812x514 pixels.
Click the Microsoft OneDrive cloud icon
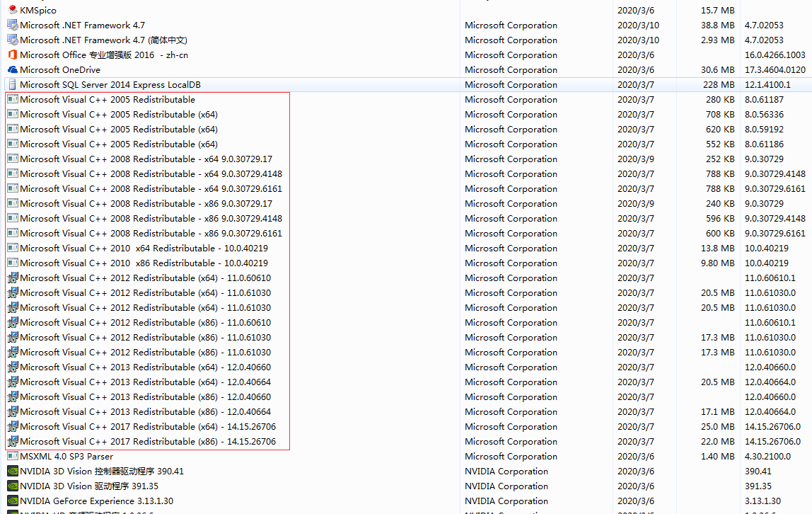[x=13, y=69]
